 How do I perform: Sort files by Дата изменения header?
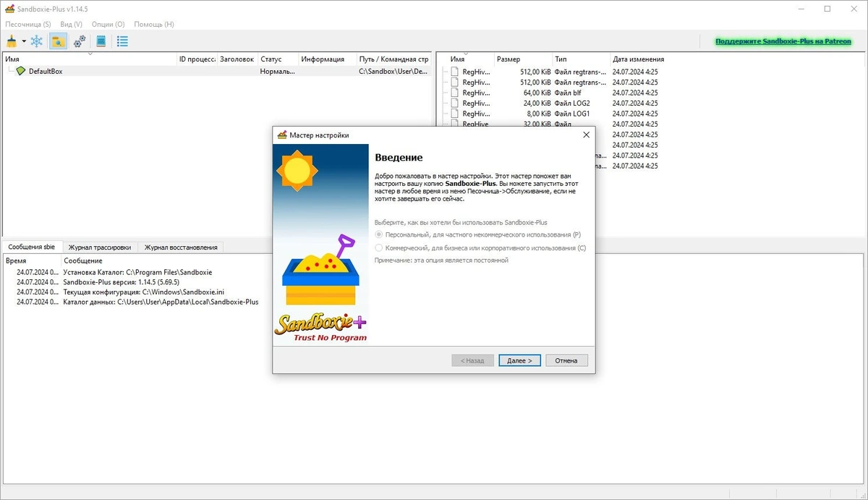pyautogui.click(x=638, y=59)
